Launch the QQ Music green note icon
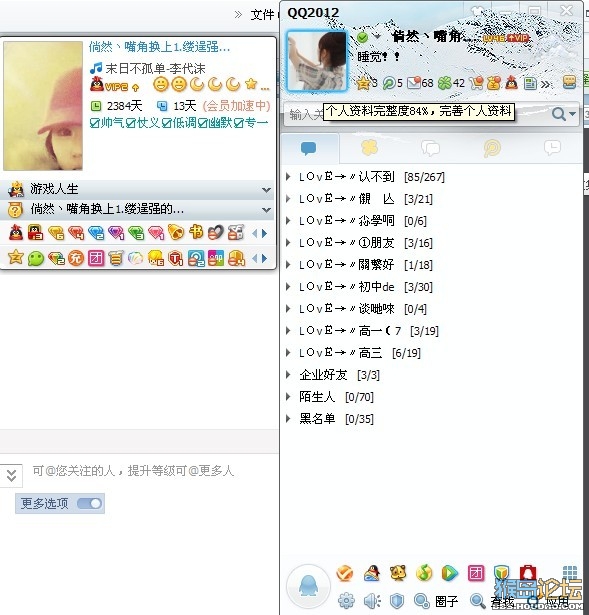Viewport: 589px width, 615px height. tap(424, 573)
